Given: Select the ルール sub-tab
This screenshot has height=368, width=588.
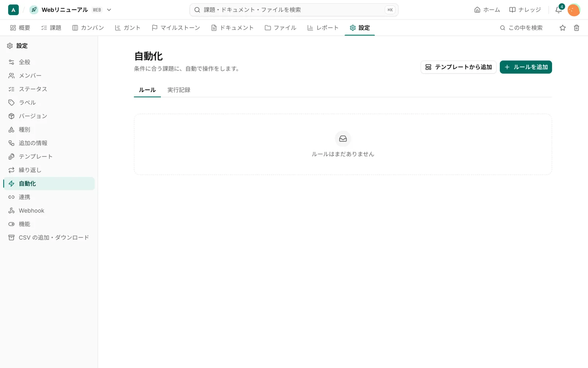Looking at the screenshot, I should [x=147, y=90].
